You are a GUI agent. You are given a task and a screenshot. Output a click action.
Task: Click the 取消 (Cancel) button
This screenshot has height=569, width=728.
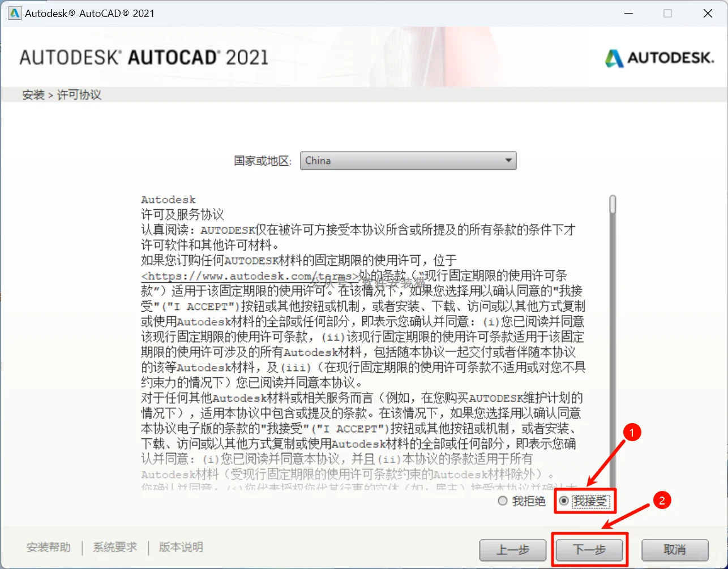pyautogui.click(x=675, y=549)
